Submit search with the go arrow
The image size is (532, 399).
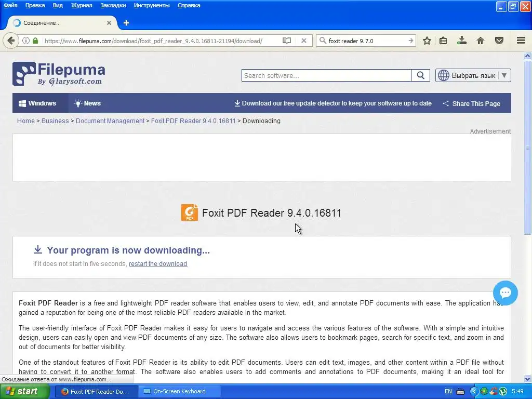tap(410, 41)
